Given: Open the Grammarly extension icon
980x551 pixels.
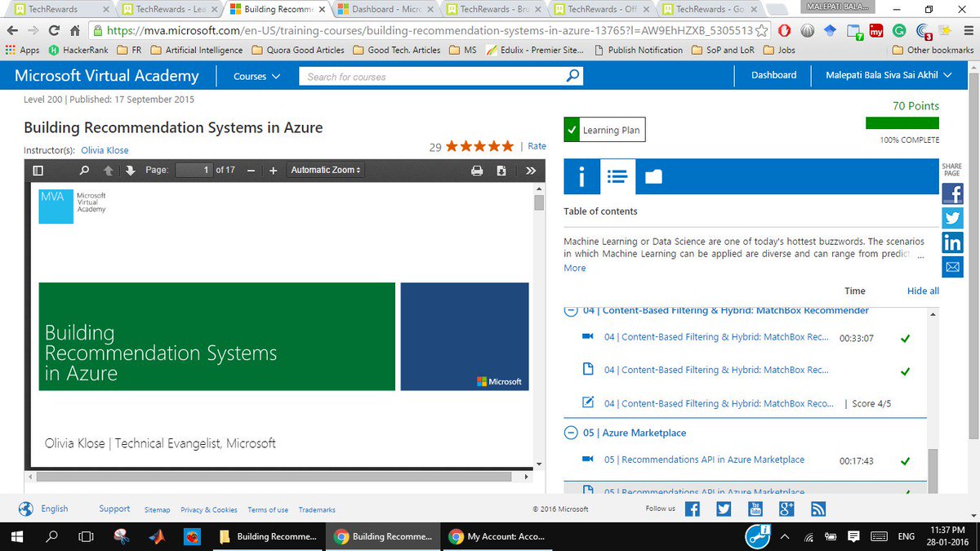Looking at the screenshot, I should pos(899,31).
